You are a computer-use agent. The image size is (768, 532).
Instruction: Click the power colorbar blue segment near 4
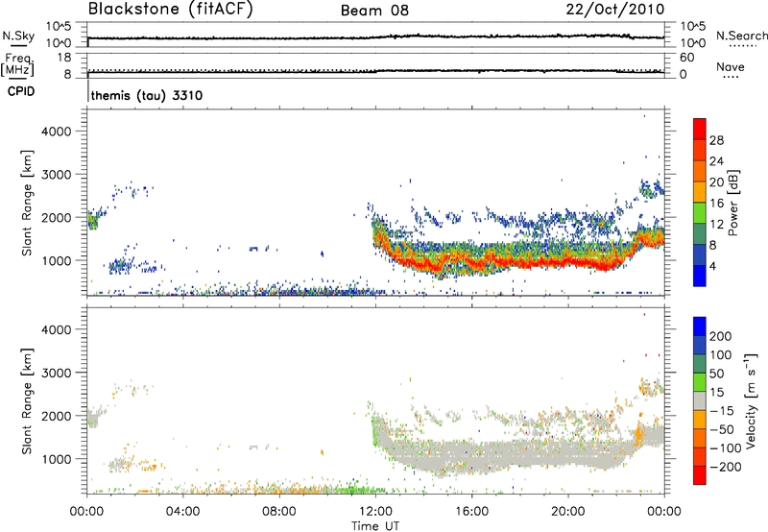[x=700, y=276]
